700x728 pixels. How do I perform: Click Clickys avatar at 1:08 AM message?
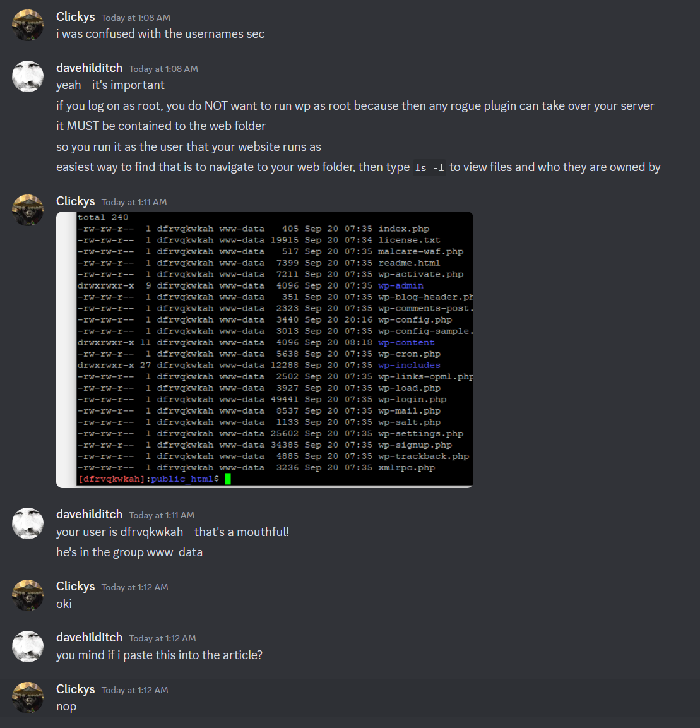pyautogui.click(x=28, y=25)
